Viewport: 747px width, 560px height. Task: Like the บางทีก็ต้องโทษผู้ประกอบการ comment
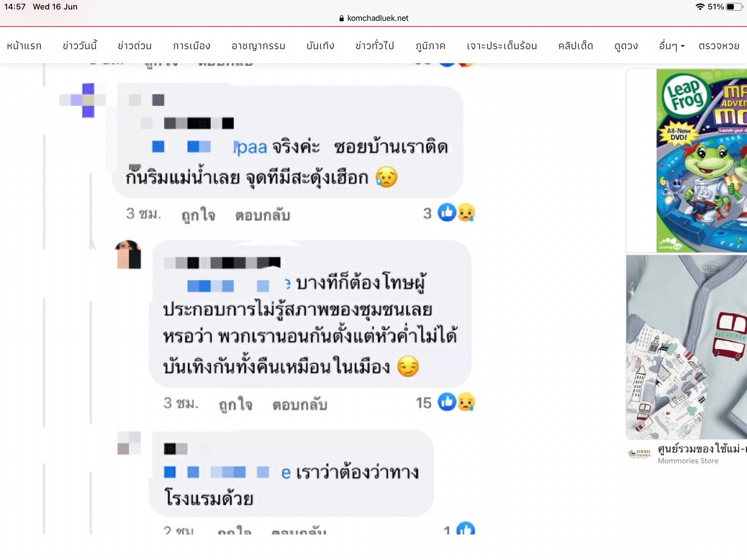[236, 404]
